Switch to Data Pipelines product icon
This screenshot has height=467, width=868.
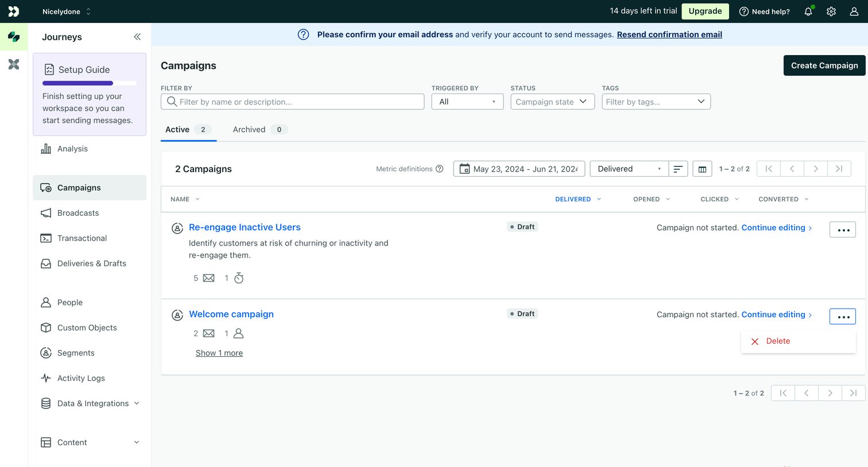pos(14,64)
